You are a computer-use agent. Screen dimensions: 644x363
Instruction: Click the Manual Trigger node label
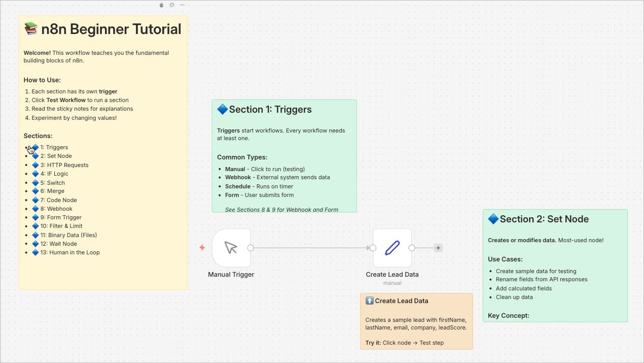231,275
